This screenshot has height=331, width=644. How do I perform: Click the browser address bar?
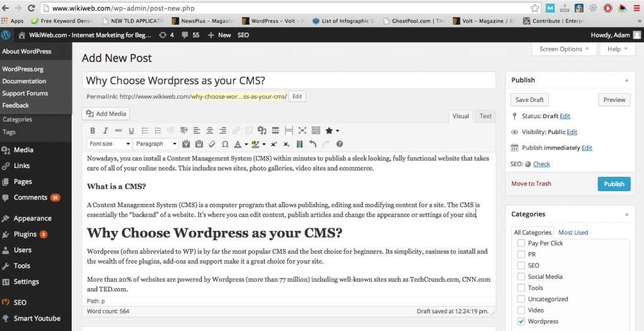pos(287,8)
